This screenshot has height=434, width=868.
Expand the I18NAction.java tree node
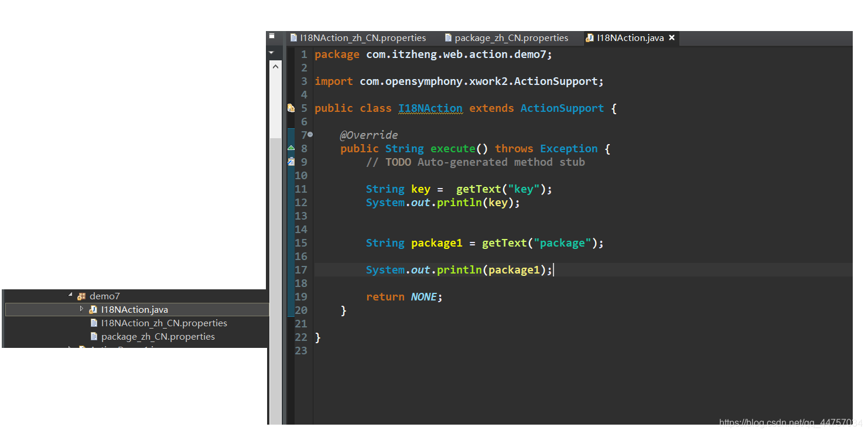[x=82, y=308]
